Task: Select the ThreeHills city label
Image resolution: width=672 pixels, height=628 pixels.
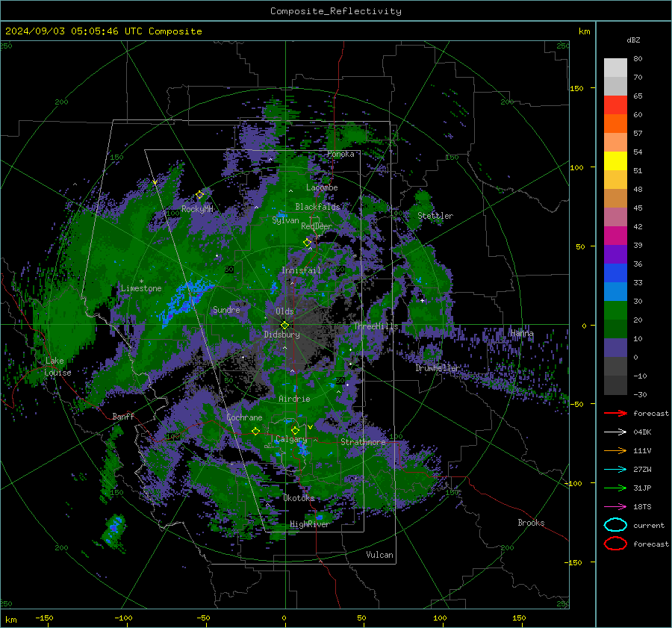Action: 376,326
